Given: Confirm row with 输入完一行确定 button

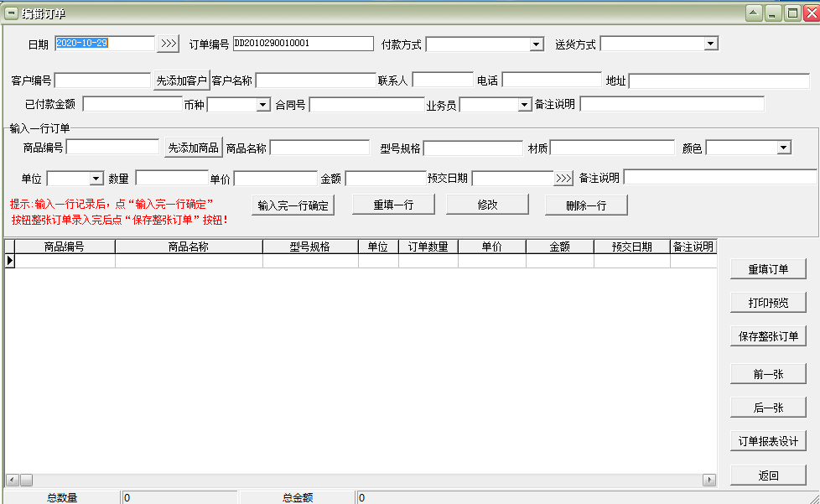Looking at the screenshot, I should pyautogui.click(x=293, y=205).
